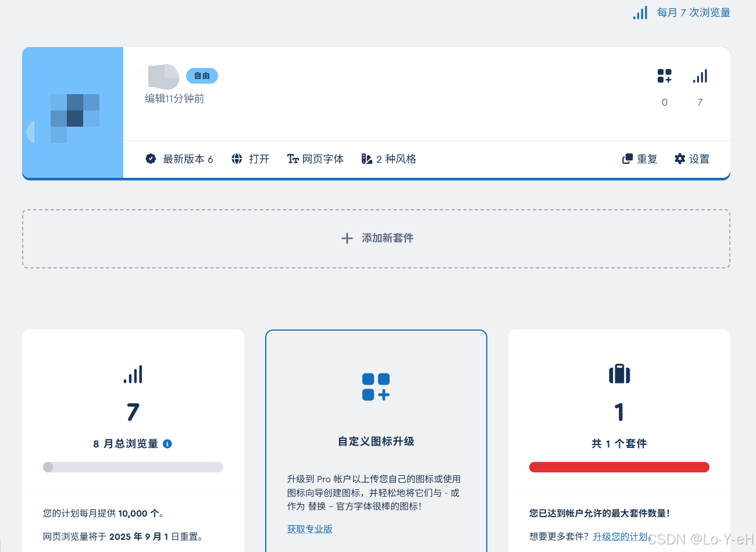Click the gray pageviews usage progress bar
The image size is (756, 552).
(133, 467)
